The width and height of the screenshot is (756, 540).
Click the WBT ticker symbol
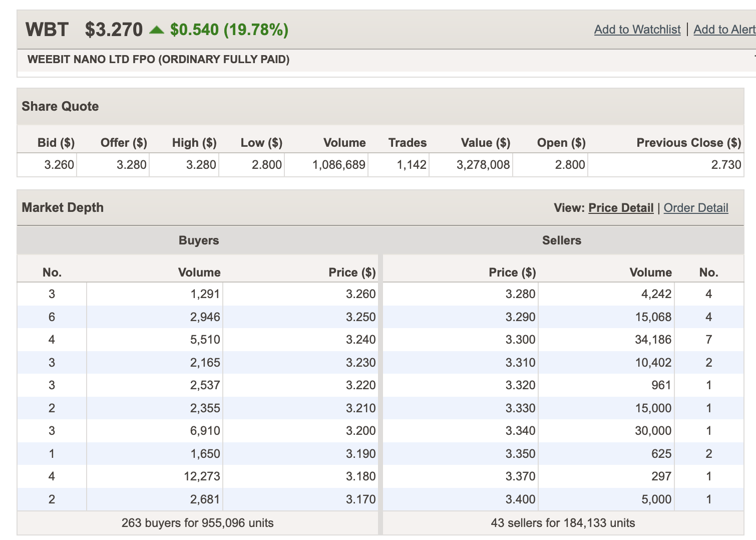[x=47, y=30]
